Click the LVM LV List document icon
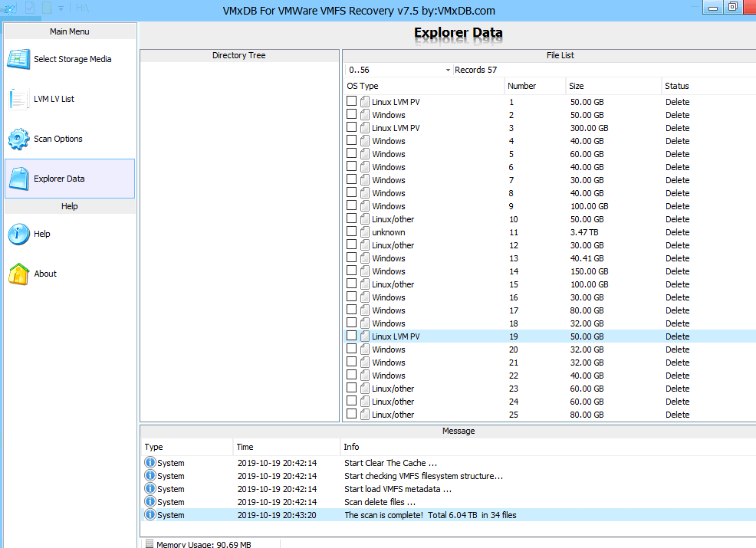This screenshot has width=756, height=548. [19, 100]
